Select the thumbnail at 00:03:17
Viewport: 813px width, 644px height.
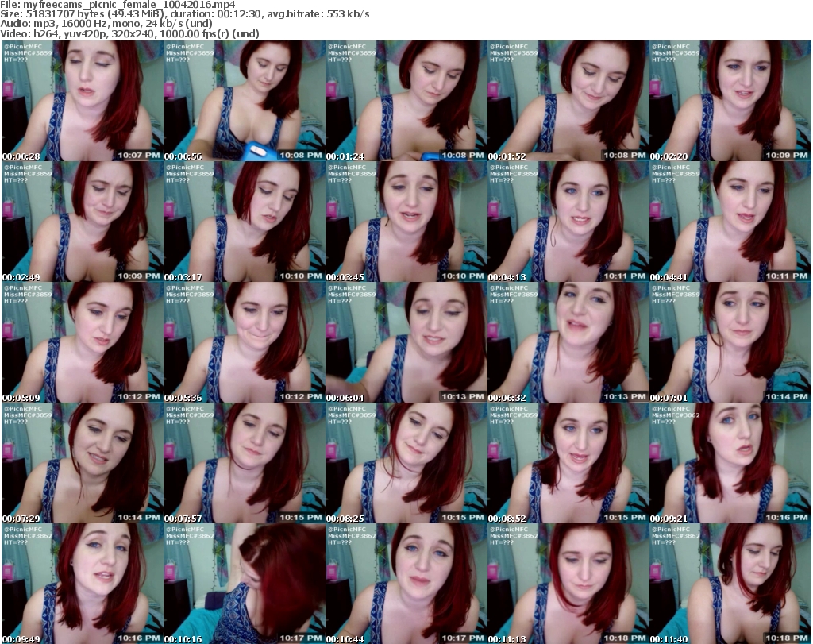click(244, 222)
